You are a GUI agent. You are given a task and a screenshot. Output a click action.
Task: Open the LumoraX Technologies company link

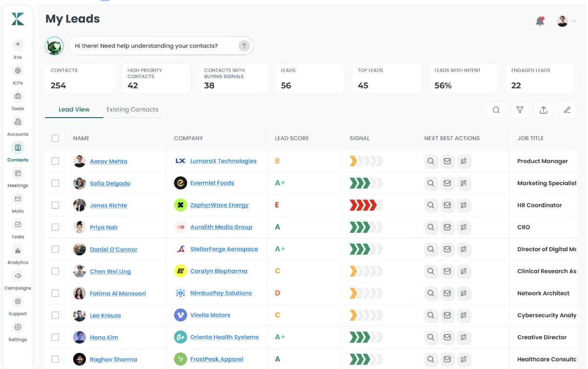click(223, 161)
